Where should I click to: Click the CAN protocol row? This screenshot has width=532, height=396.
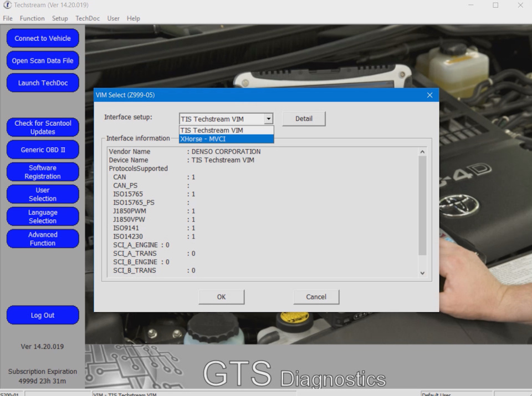[154, 177]
